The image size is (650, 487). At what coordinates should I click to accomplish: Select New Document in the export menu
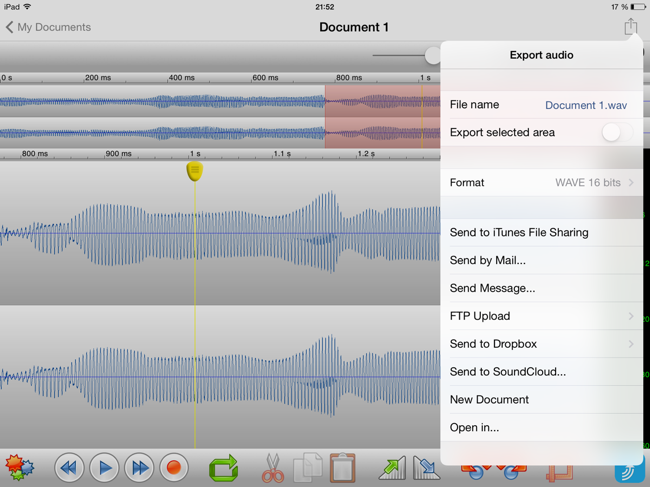pos(541,400)
